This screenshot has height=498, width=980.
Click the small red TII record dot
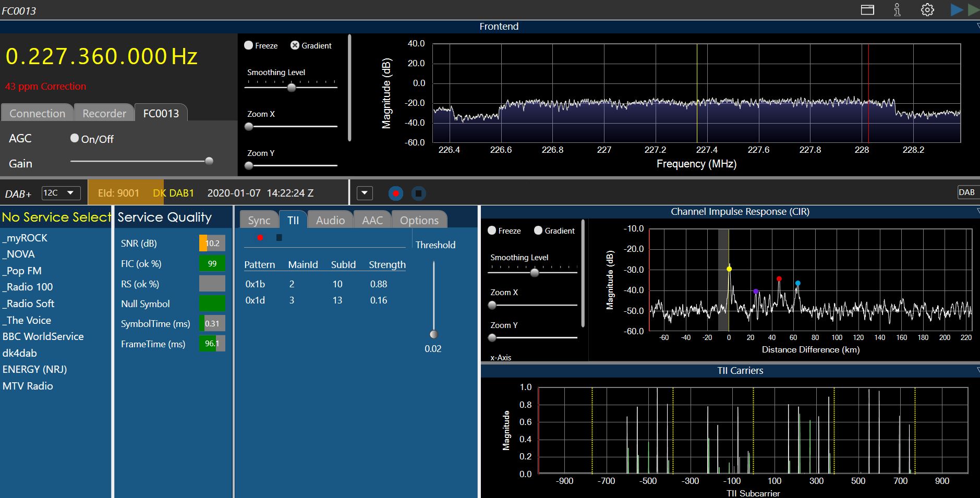pos(260,238)
